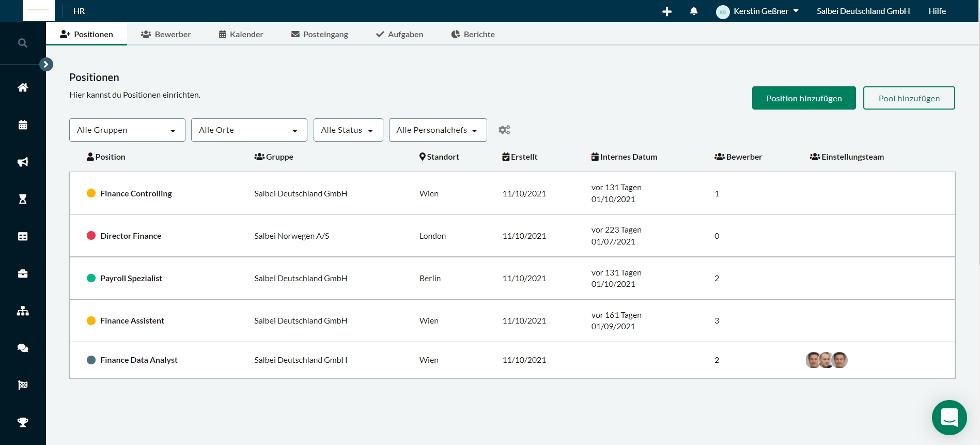980x445 pixels.
Task: Expand the Alle Orte filter
Action: point(249,130)
